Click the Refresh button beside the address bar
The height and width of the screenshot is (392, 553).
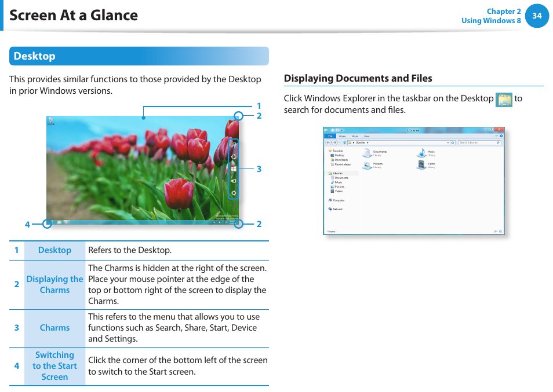(x=453, y=142)
